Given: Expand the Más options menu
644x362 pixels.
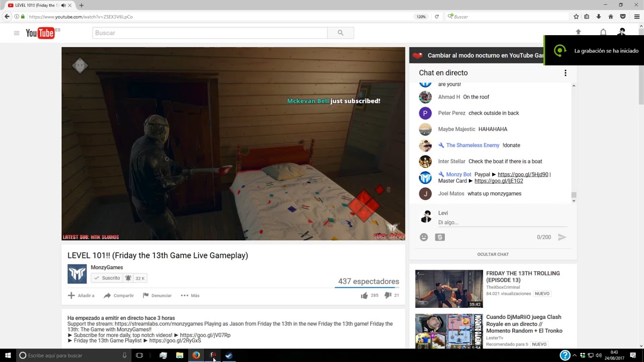Looking at the screenshot, I should pyautogui.click(x=190, y=296).
